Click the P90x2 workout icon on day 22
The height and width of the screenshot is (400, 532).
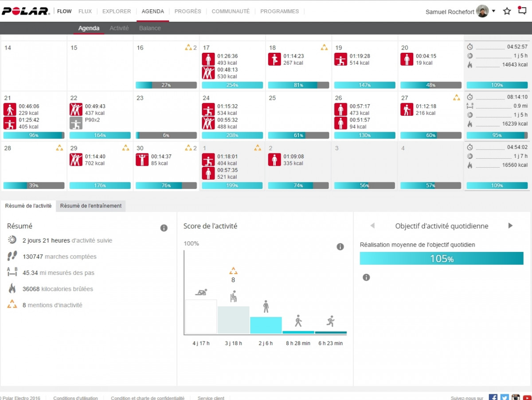(76, 123)
